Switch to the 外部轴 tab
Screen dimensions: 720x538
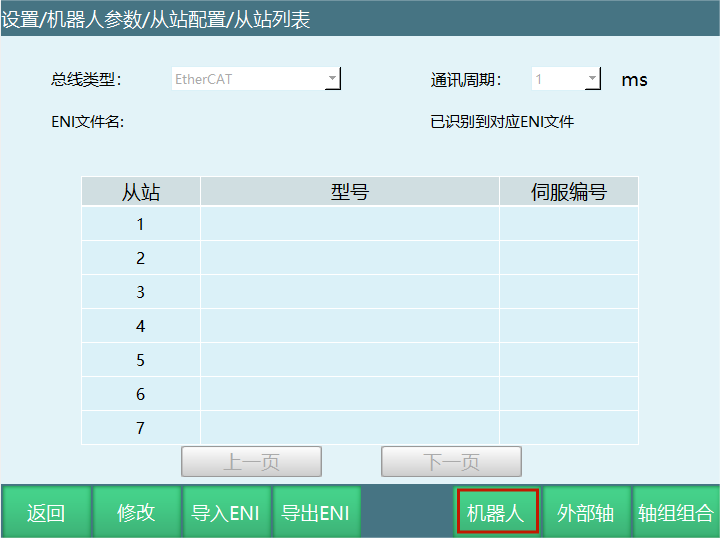[586, 513]
